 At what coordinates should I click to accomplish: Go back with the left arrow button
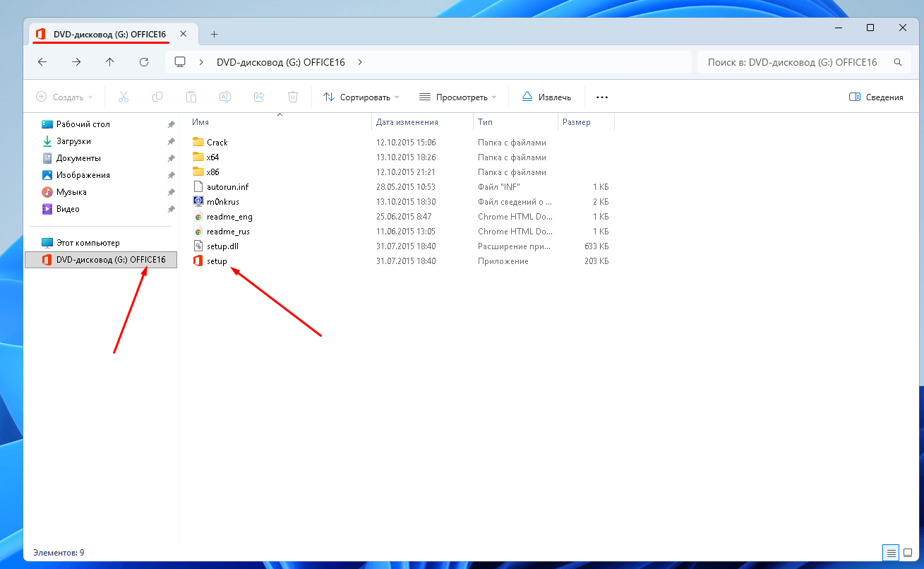[x=42, y=62]
